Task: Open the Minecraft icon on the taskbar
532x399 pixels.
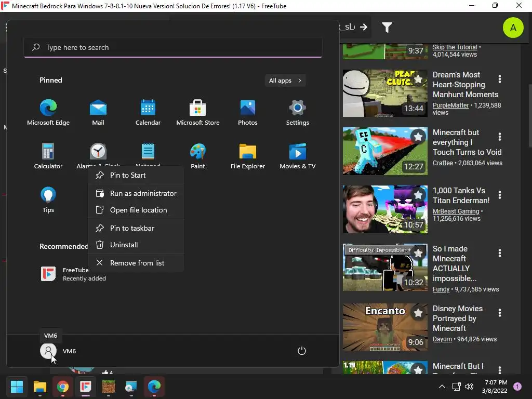Action: pos(108,387)
